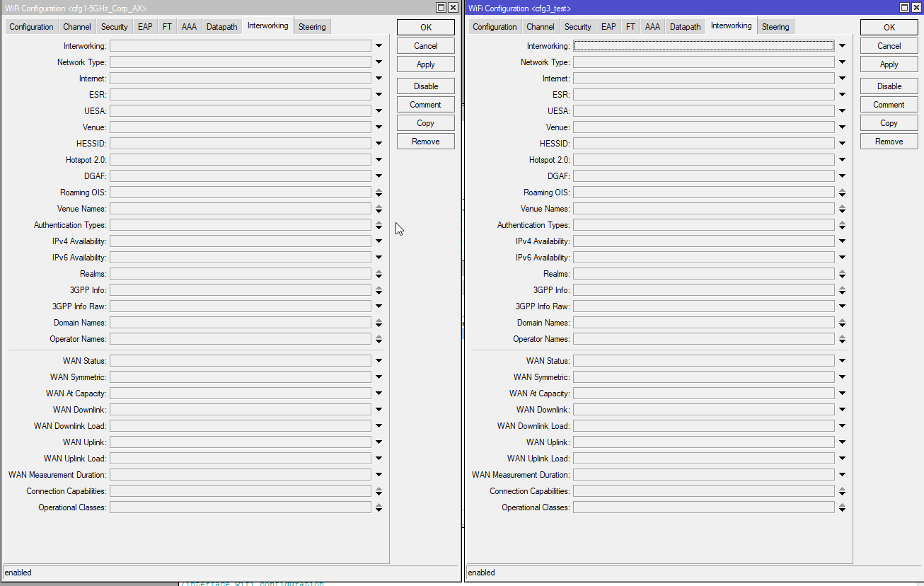Expand Hotspot 2.0 arrow in cfg1-5GHz_Corp_AX window
This screenshot has height=586, width=924.
click(x=379, y=160)
